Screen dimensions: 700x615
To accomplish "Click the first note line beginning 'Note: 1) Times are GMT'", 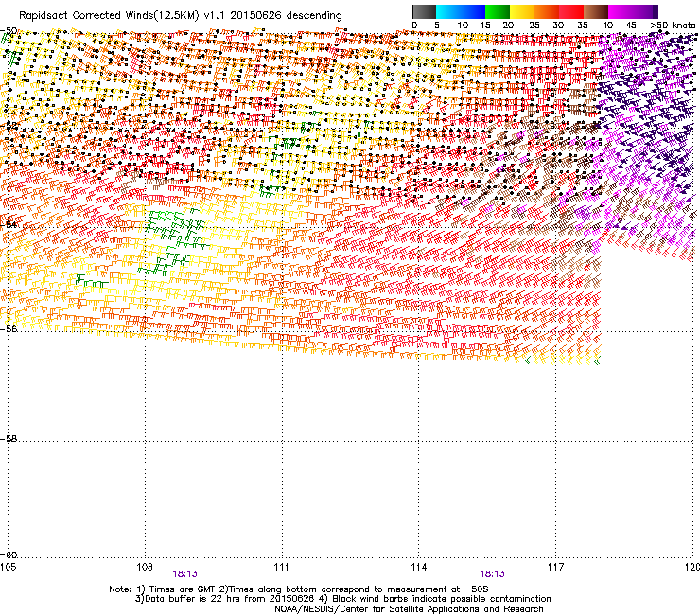I will 299,589.
